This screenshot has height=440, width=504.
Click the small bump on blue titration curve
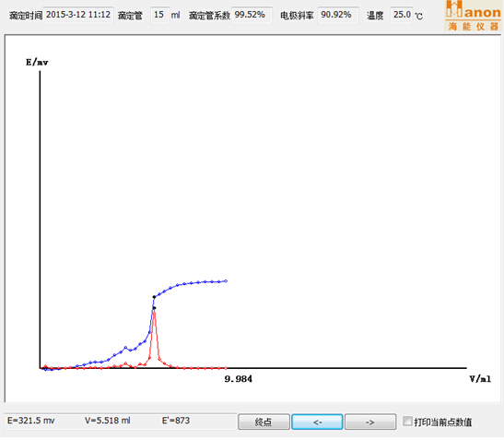(125, 348)
